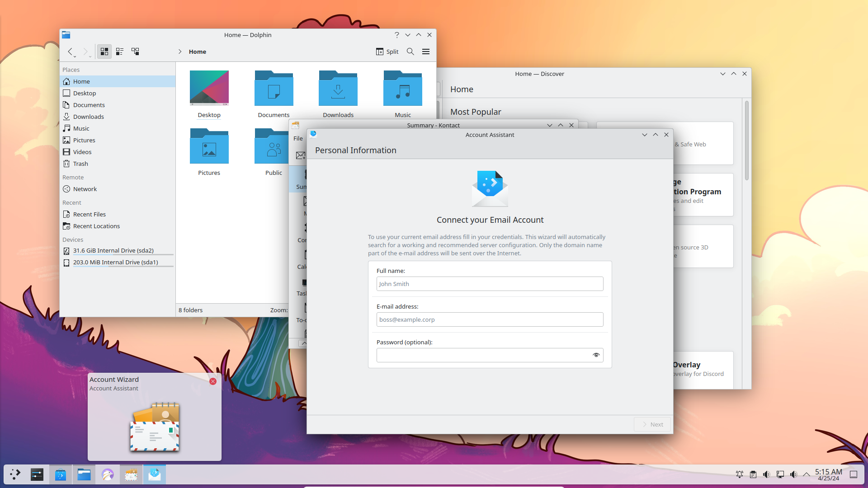This screenshot has width=868, height=488.
Task: Open the KDE application launcher
Action: 15,474
